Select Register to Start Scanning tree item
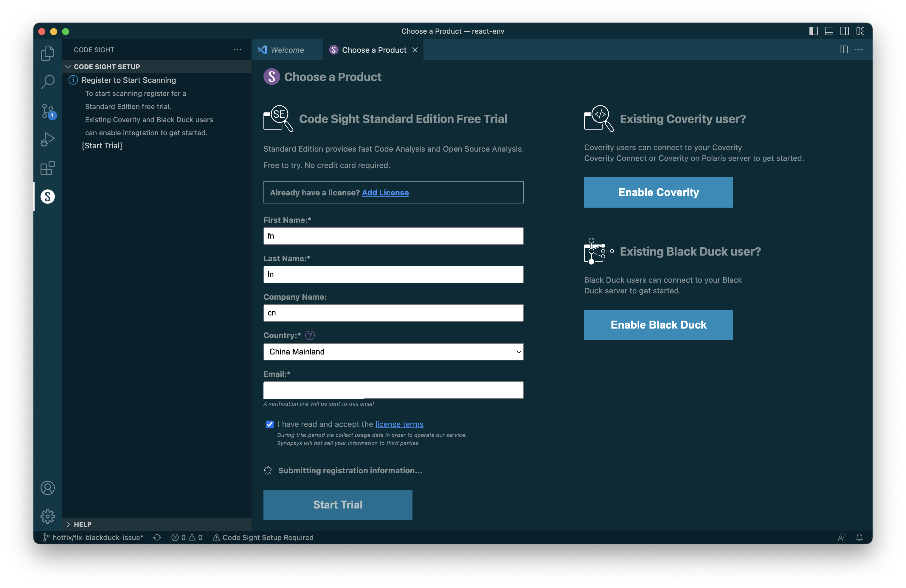 tap(156, 80)
